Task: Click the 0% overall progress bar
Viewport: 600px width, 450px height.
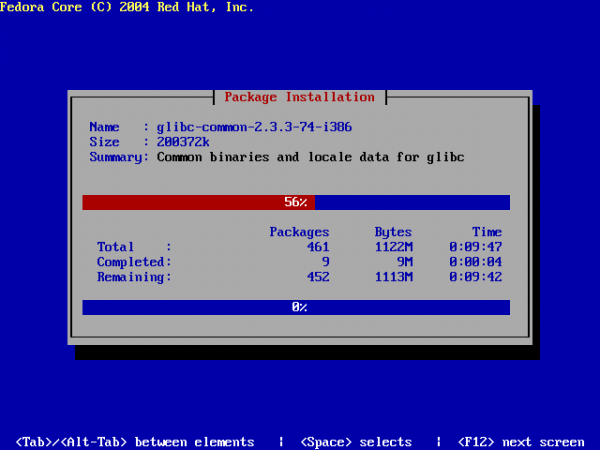Action: [296, 307]
